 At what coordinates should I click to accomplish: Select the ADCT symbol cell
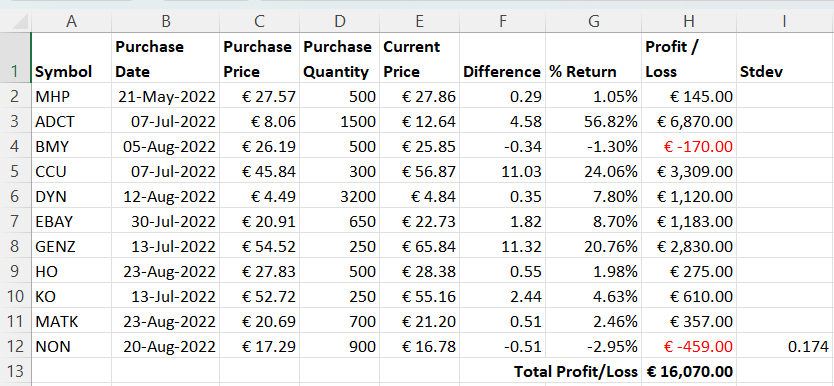(71, 121)
